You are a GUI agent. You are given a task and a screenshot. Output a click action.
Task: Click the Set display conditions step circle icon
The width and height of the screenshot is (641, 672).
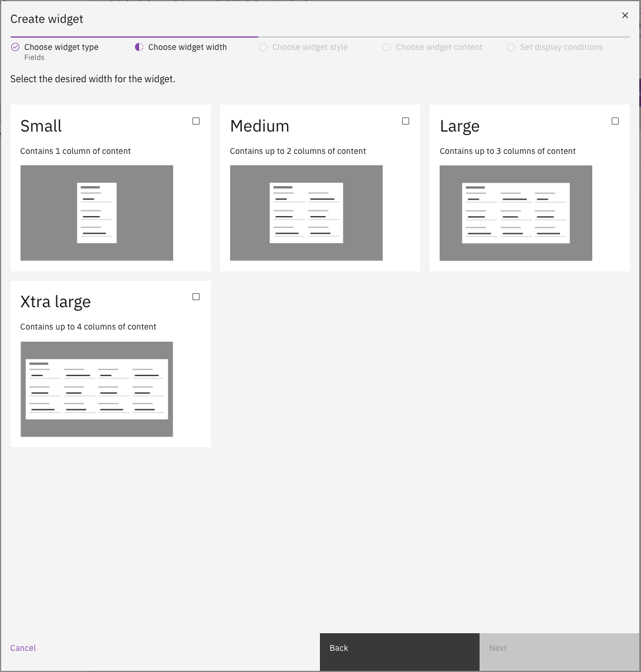(x=511, y=47)
